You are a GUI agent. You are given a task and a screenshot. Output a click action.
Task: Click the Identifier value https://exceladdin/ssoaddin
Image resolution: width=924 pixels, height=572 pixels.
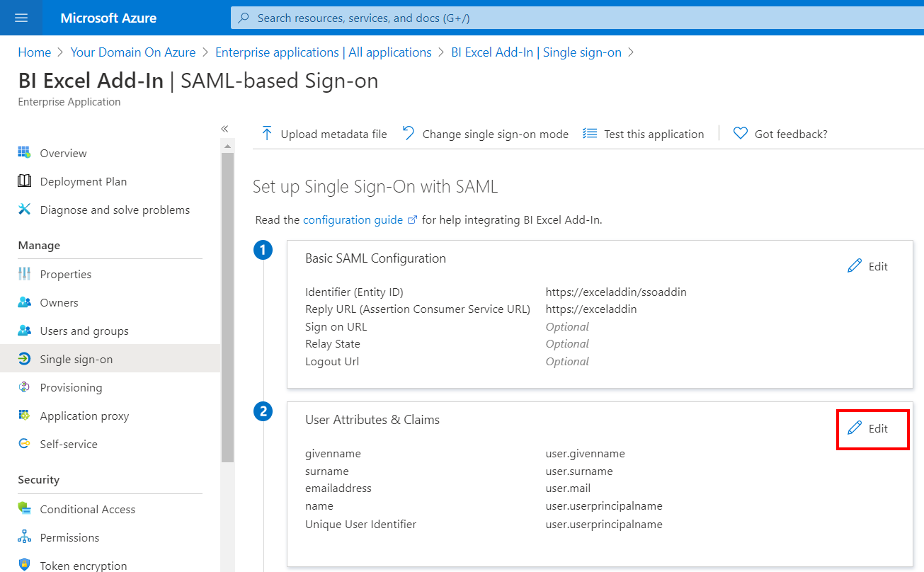point(616,292)
